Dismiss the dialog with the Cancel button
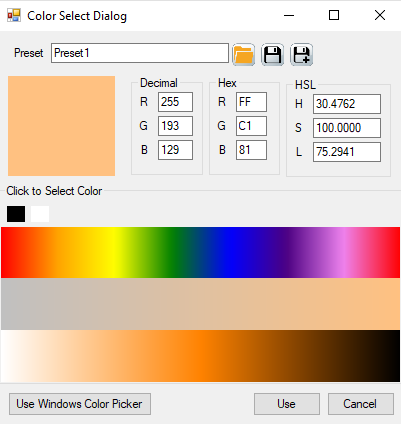The image size is (401, 424). click(x=361, y=404)
